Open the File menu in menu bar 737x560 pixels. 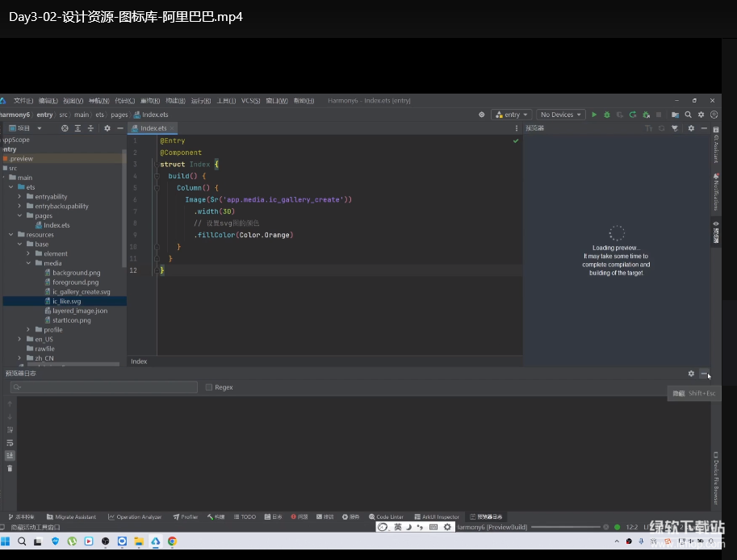[23, 101]
